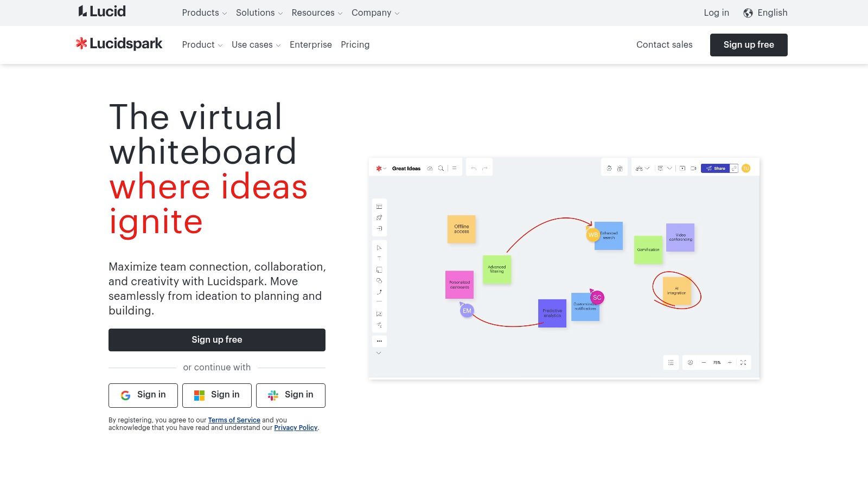Click the user avatar in whiteboard preview
Image resolution: width=868 pixels, height=488 pixels.
(x=746, y=168)
